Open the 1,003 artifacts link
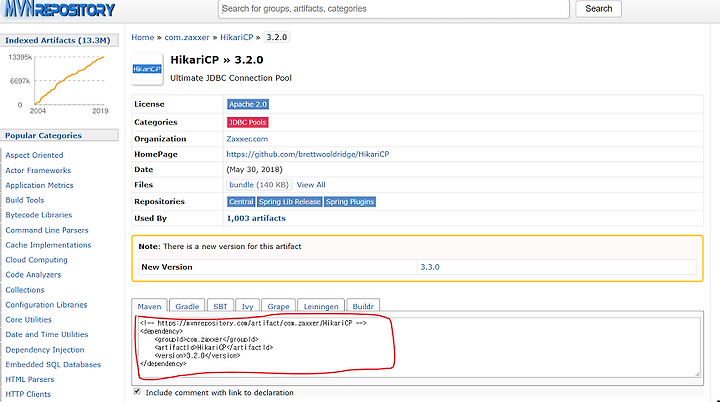This screenshot has width=720, height=402. (256, 218)
